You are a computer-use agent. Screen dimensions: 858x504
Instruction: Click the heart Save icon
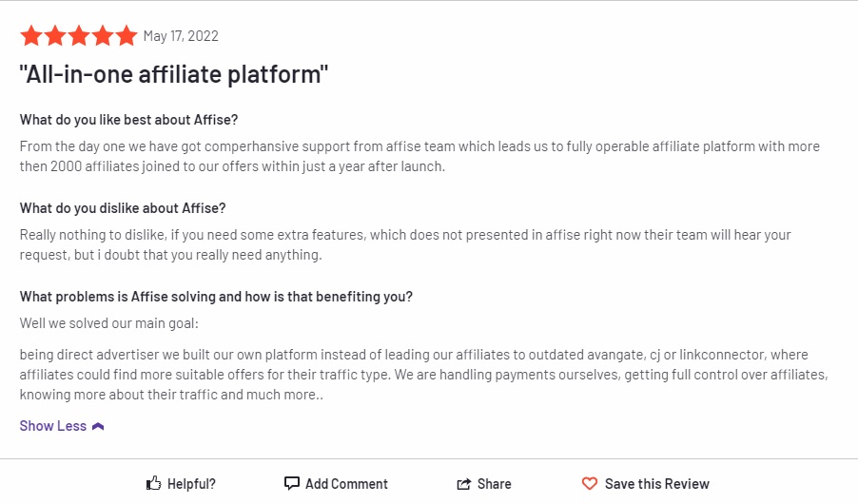pos(590,484)
